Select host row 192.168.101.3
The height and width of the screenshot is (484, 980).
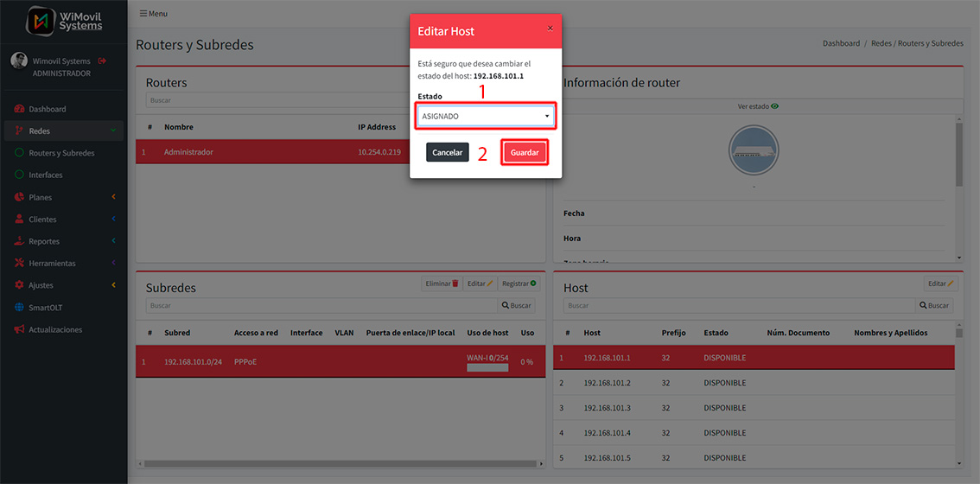[754, 408]
